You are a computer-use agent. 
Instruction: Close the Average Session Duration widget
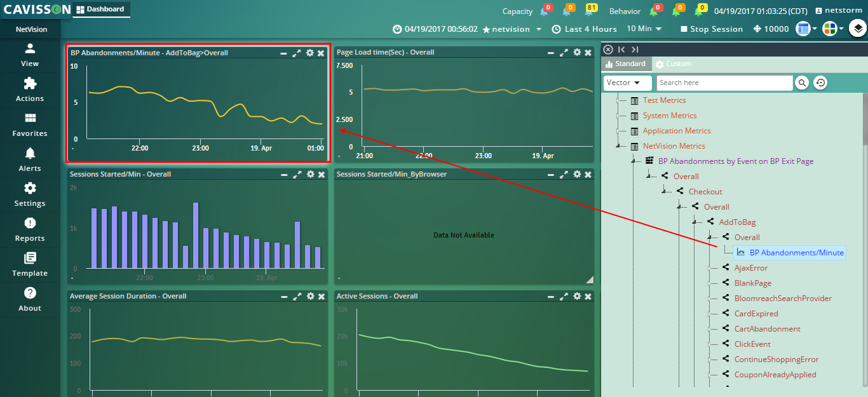coord(321,296)
